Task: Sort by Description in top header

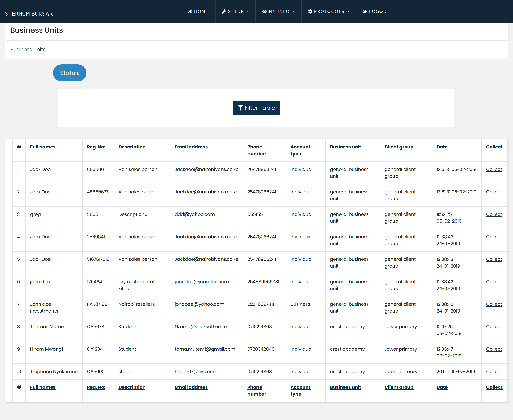Action: tap(132, 147)
